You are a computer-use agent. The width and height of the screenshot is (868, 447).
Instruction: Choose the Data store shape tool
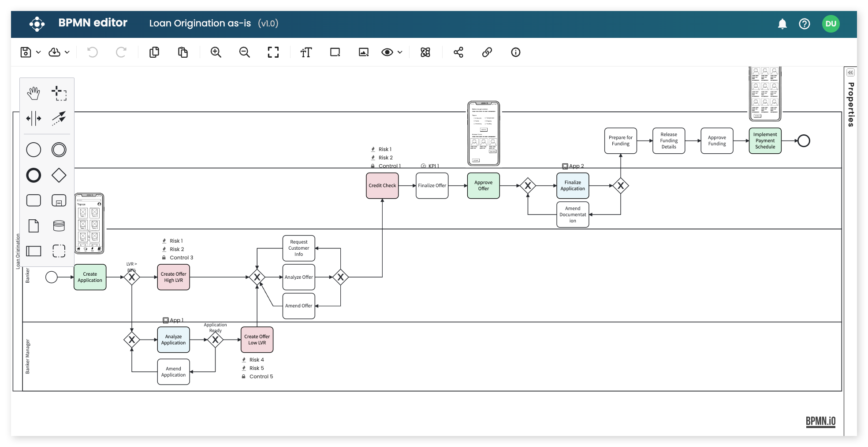click(x=60, y=225)
